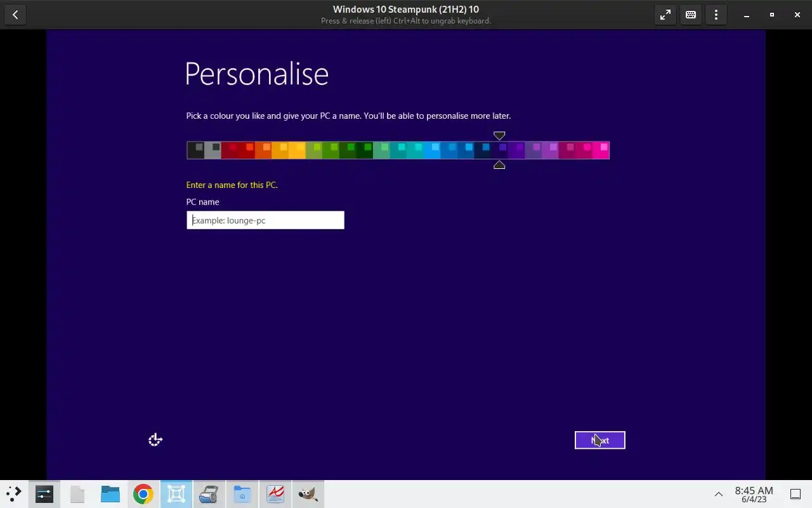
Task: Click the 'Enter a name for this PC.' message
Action: pyautogui.click(x=232, y=185)
